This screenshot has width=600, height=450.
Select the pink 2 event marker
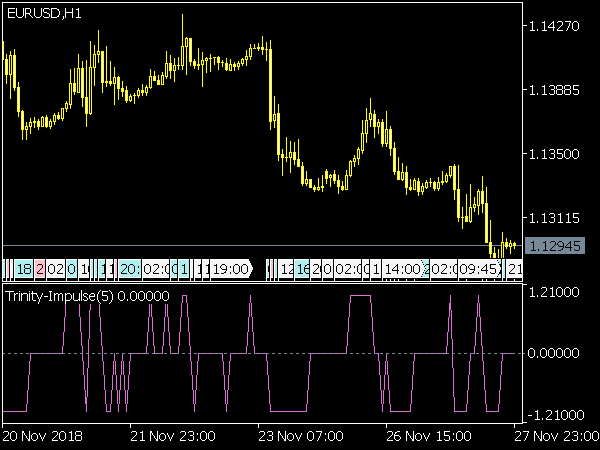pyautogui.click(x=40, y=269)
